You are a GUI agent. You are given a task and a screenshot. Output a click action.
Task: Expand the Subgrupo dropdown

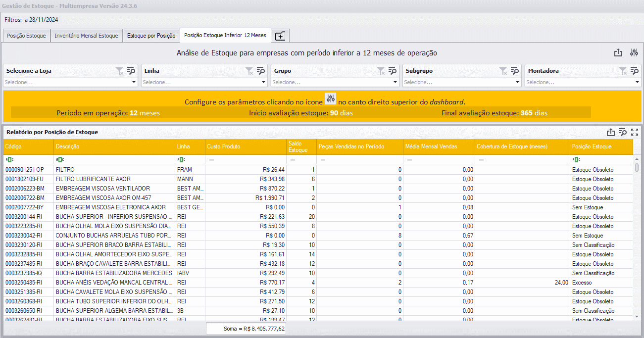[518, 82]
